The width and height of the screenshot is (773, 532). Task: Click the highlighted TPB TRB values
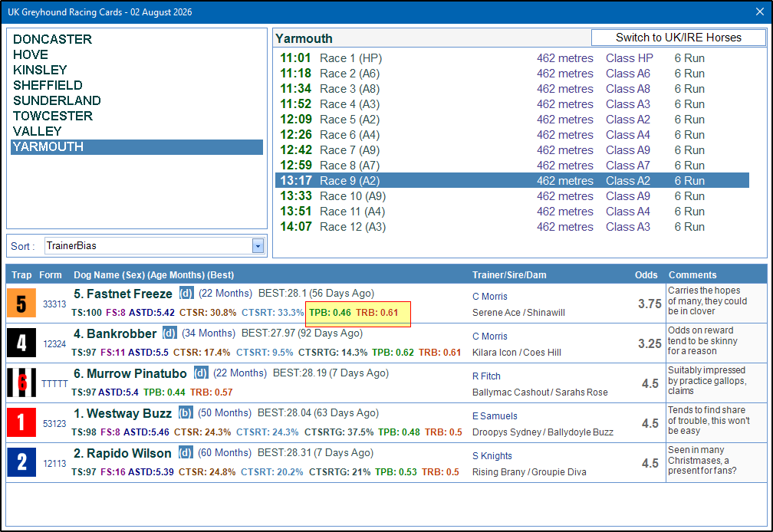pyautogui.click(x=358, y=314)
